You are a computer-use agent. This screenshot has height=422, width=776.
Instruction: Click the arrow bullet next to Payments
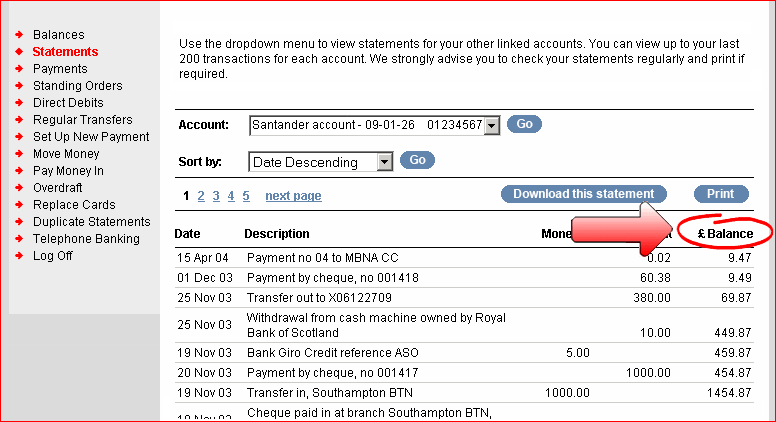coord(19,69)
